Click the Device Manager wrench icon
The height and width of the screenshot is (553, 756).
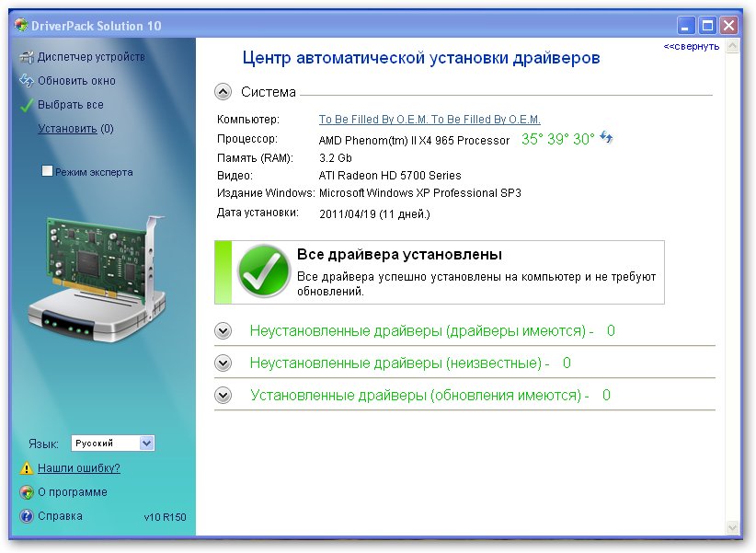pos(26,57)
